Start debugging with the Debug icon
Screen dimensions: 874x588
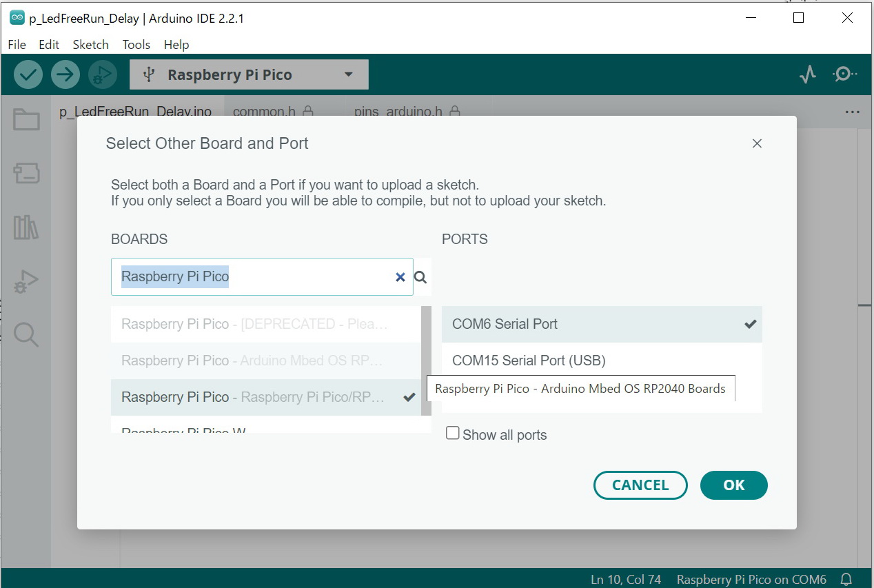[x=103, y=74]
